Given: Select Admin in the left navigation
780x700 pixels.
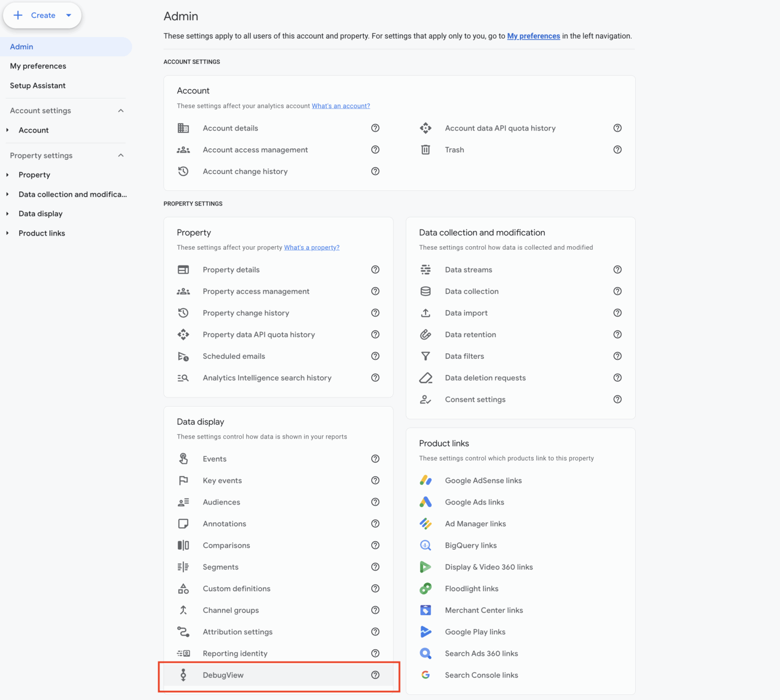Looking at the screenshot, I should pyautogui.click(x=21, y=46).
